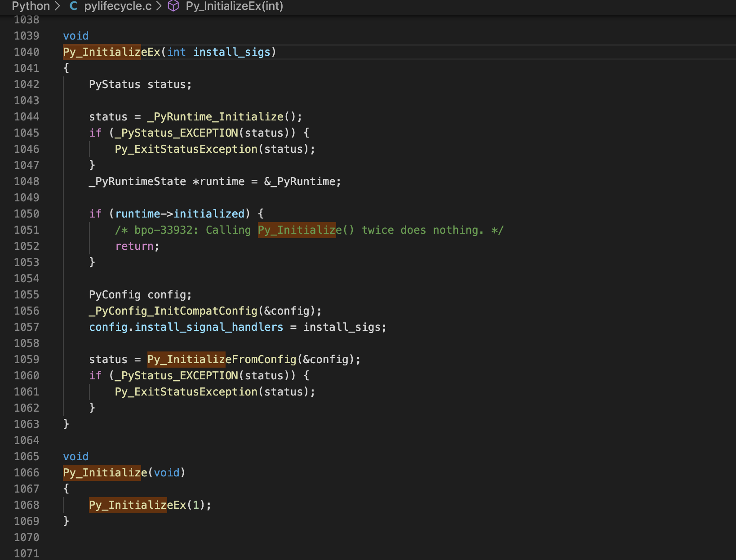Open the Python folder breadcrumb

pyautogui.click(x=31, y=6)
